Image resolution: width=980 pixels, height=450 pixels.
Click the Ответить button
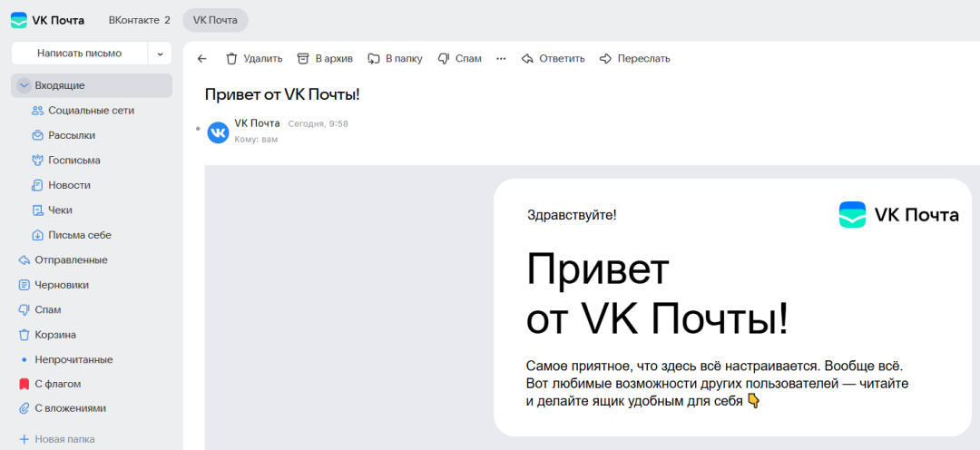pos(554,59)
